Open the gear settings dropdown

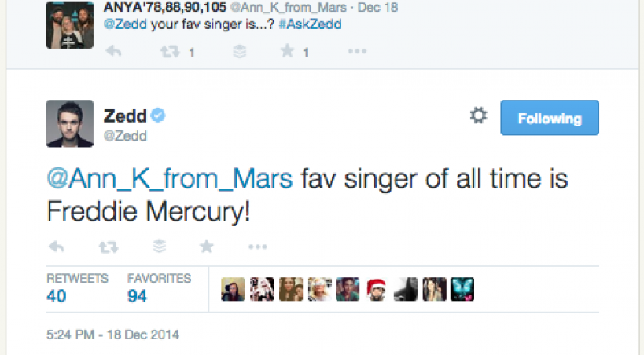pyautogui.click(x=477, y=116)
